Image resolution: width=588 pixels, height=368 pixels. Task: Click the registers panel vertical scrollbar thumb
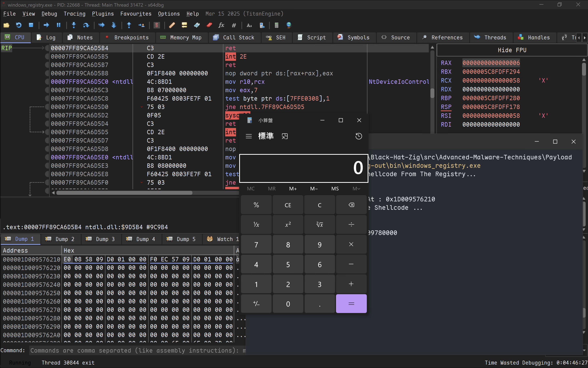point(584,69)
